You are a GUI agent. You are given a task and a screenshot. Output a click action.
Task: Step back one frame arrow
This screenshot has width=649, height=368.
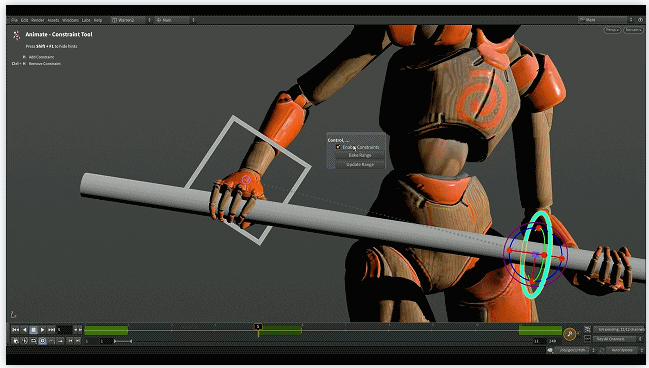click(75, 330)
